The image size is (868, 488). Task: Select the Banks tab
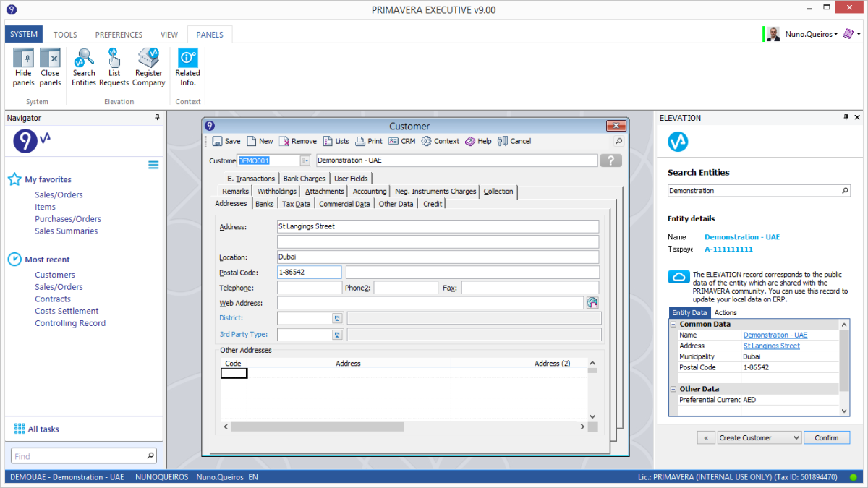[x=265, y=204]
